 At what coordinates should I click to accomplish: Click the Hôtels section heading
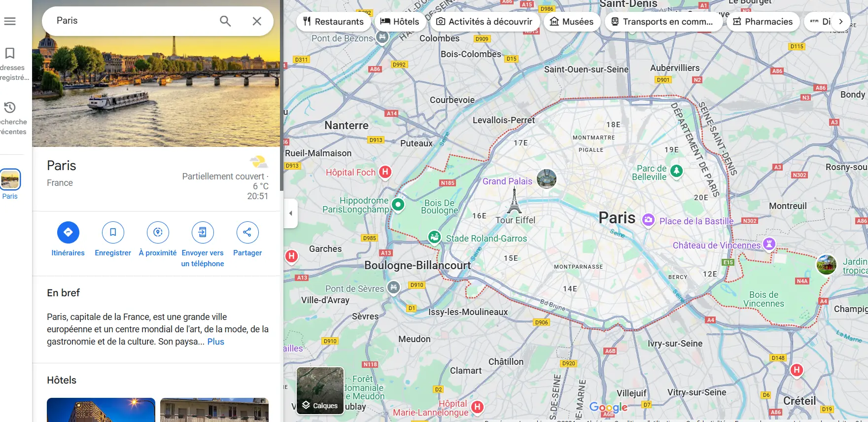62,380
